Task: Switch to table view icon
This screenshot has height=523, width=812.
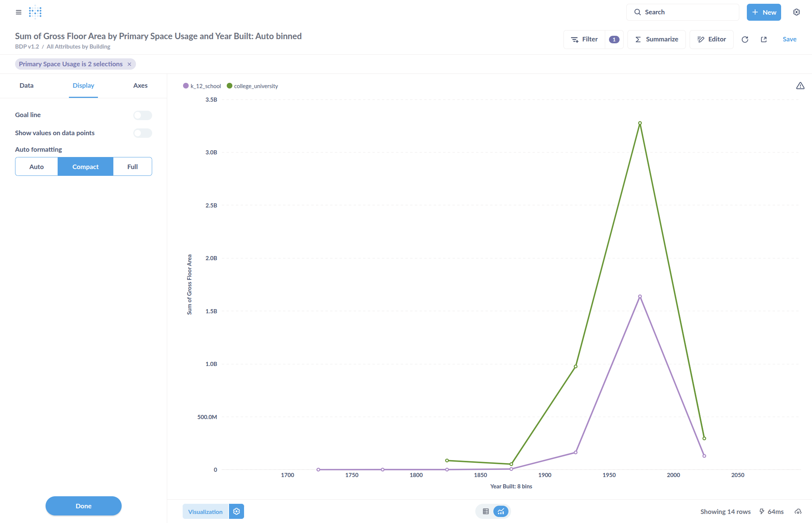Action: pyautogui.click(x=485, y=511)
